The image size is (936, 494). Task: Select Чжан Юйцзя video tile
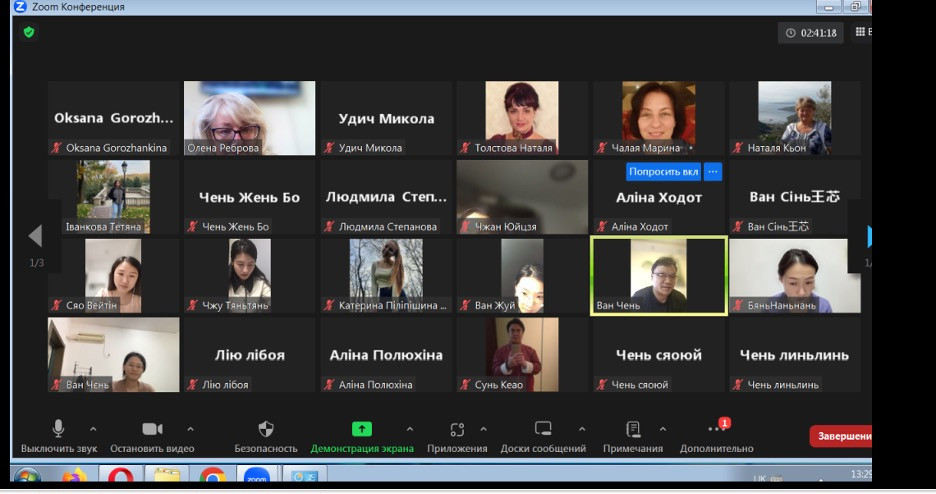click(522, 197)
